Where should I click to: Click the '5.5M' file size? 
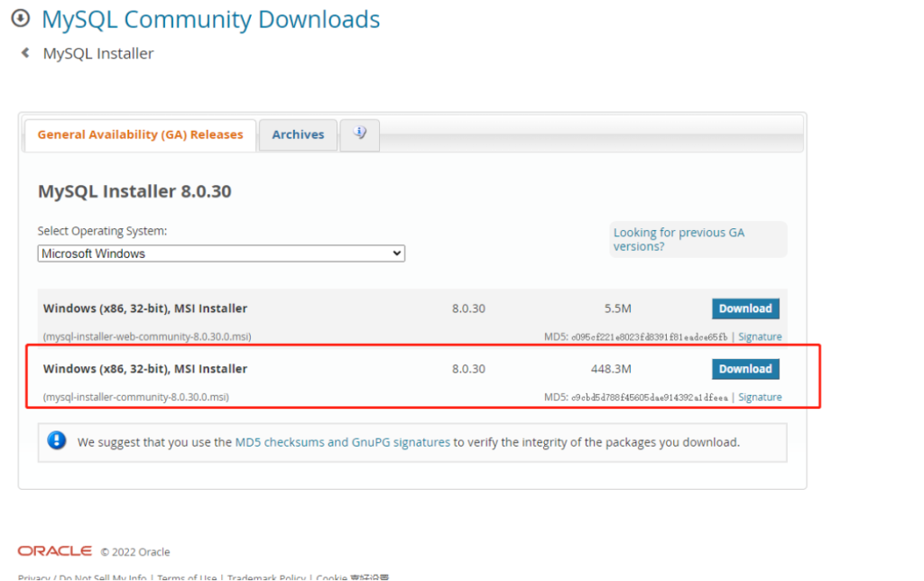pos(617,309)
